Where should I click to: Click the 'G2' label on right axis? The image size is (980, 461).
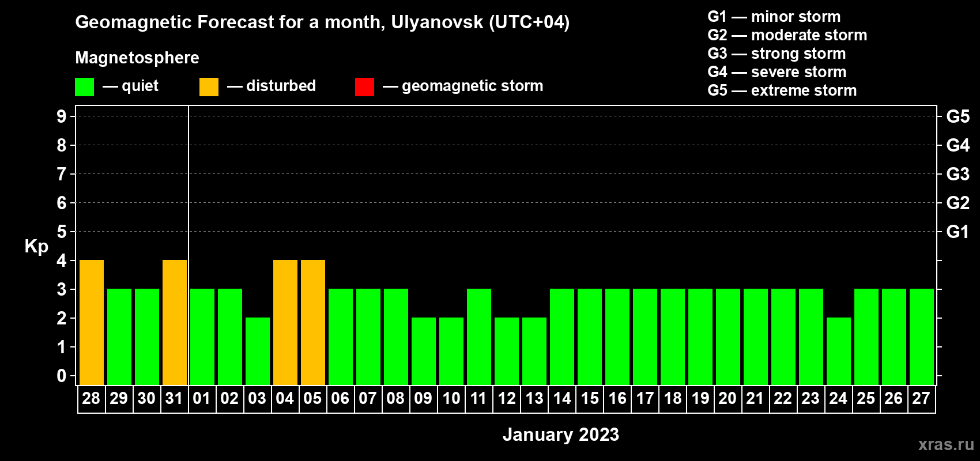coord(958,203)
